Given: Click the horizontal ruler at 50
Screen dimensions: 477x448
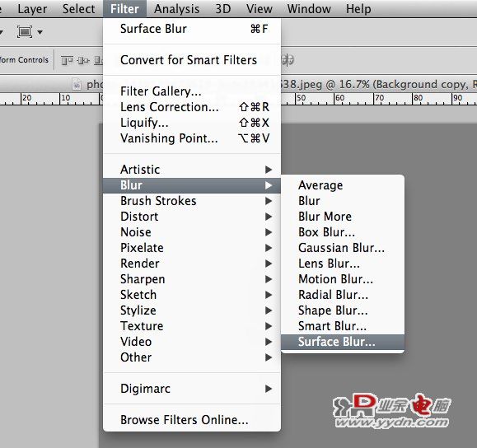Looking at the screenshot, I should 302,98.
